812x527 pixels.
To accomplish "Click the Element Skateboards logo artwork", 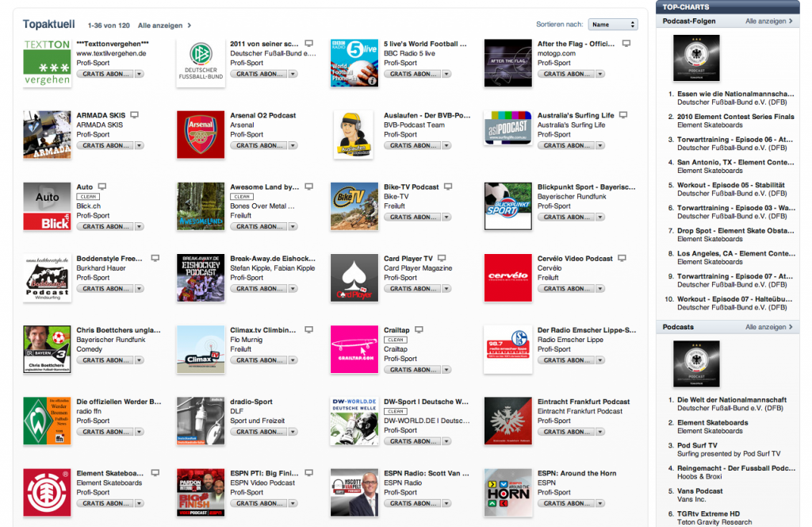I will 47,493.
